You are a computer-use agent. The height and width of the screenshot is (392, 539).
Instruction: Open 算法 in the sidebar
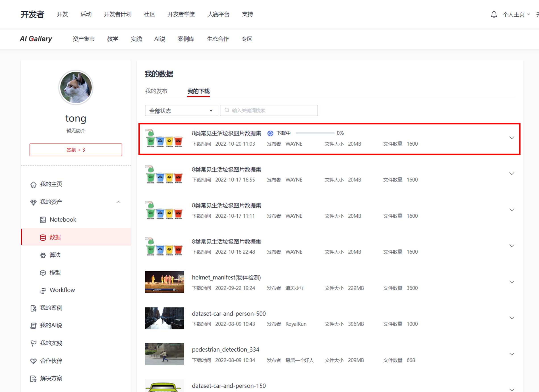pyautogui.click(x=55, y=255)
